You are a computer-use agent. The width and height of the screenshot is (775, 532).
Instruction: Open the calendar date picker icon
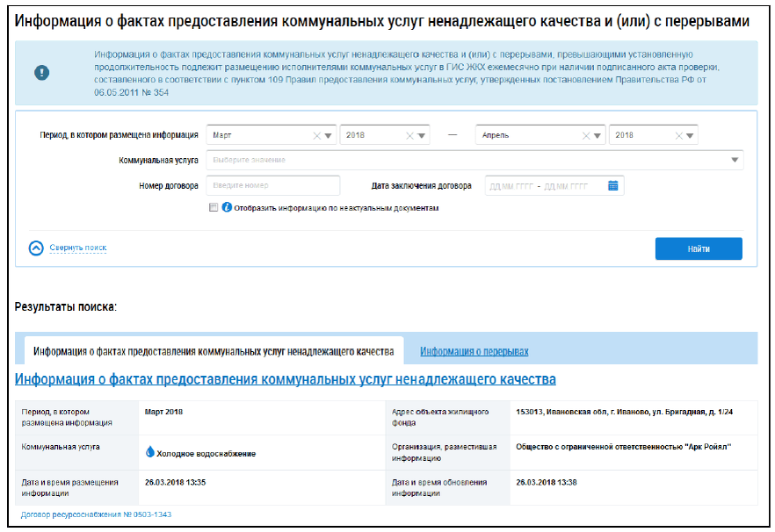[x=613, y=186]
